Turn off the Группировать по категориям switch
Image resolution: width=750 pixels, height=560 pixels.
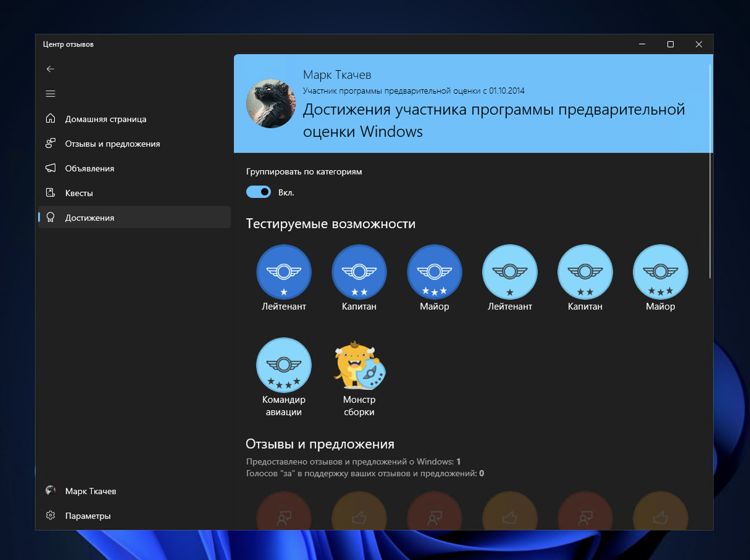pyautogui.click(x=258, y=192)
